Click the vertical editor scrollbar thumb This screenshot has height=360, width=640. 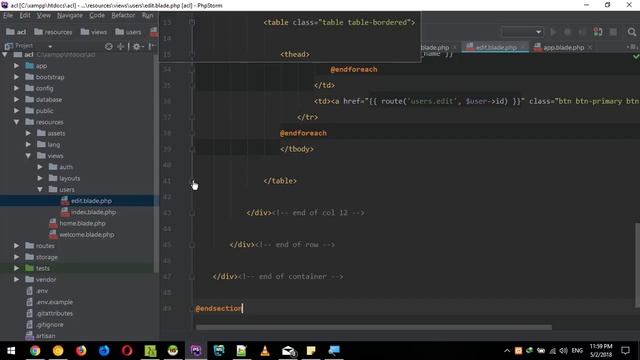click(x=637, y=265)
